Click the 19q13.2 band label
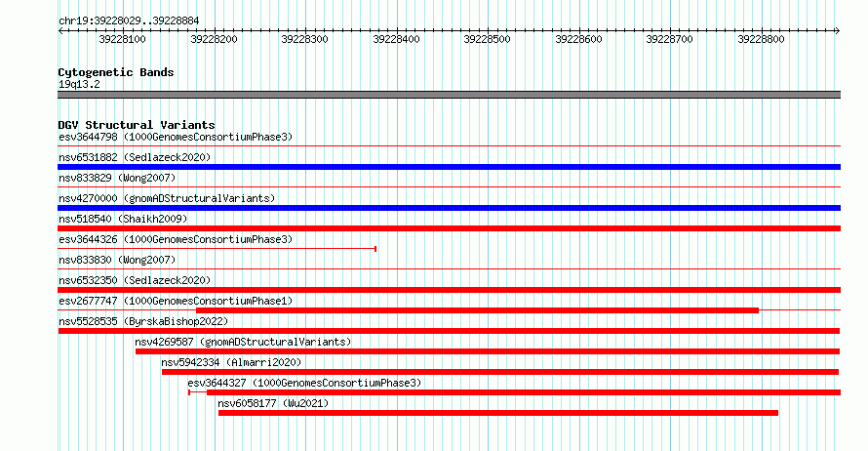Viewport: 868px width, 451px height. pos(79,84)
